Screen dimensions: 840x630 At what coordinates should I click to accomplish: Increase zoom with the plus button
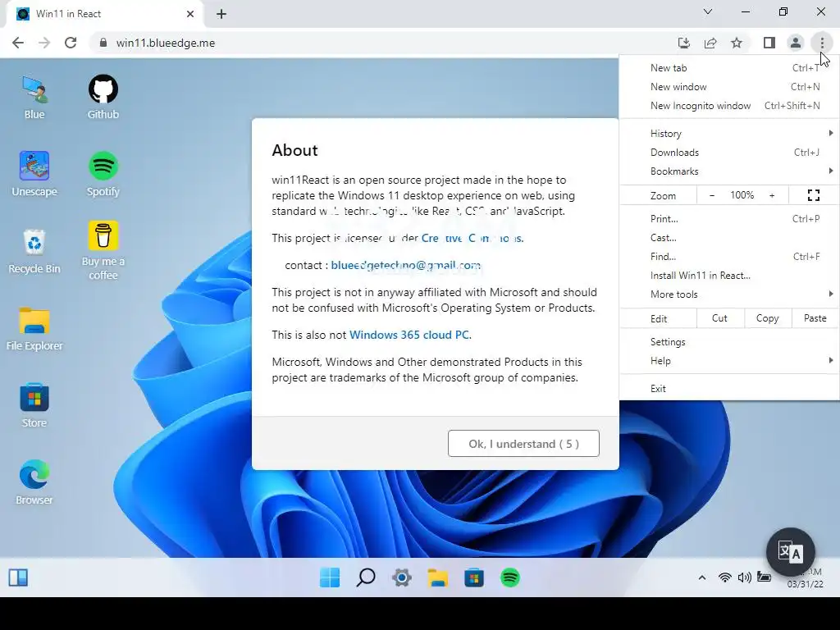[772, 195]
